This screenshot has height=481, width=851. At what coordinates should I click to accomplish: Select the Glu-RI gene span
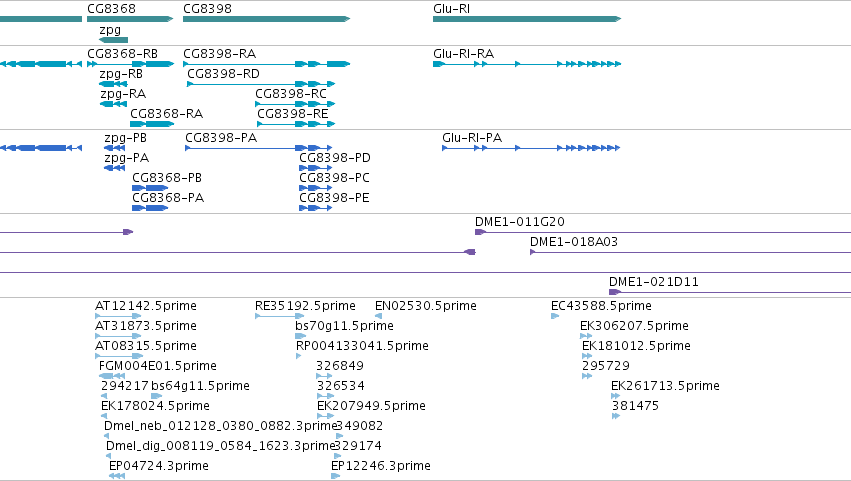coord(527,19)
